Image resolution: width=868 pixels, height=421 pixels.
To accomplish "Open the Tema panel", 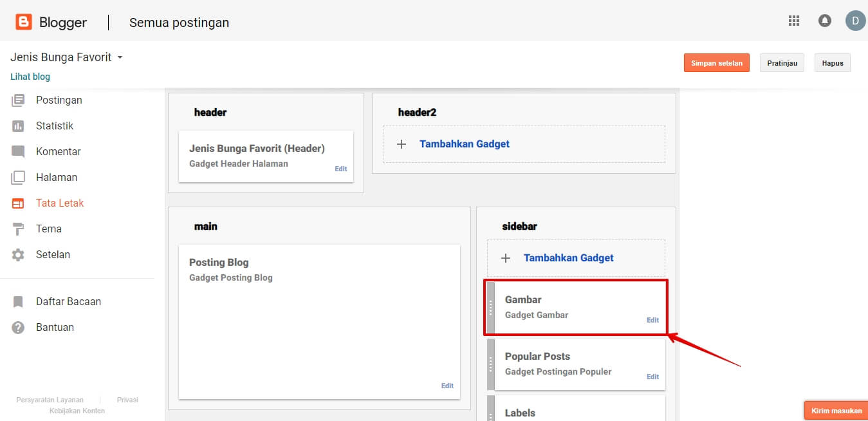I will pos(49,229).
